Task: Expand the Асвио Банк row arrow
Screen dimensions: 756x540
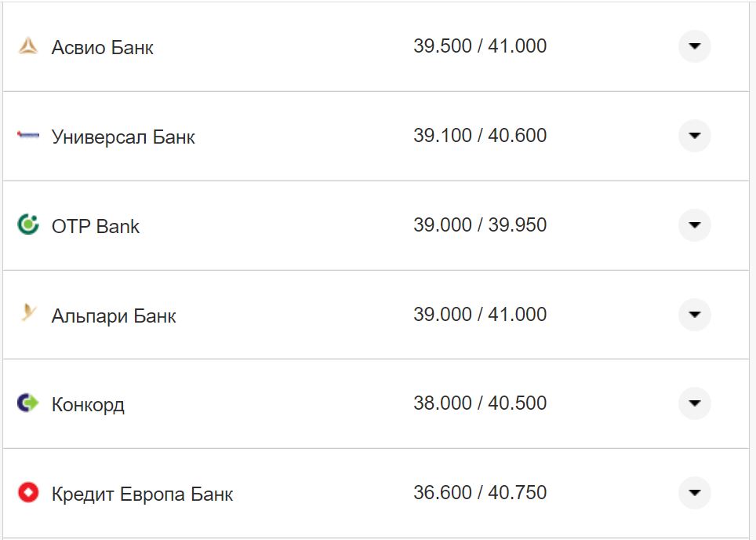Action: tap(694, 46)
